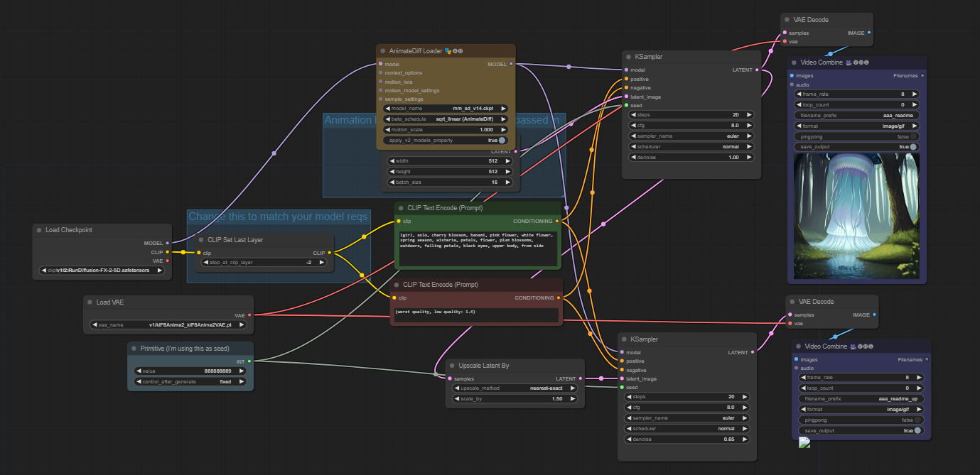Change sampler_name from euler using its right arrow

pyautogui.click(x=748, y=136)
